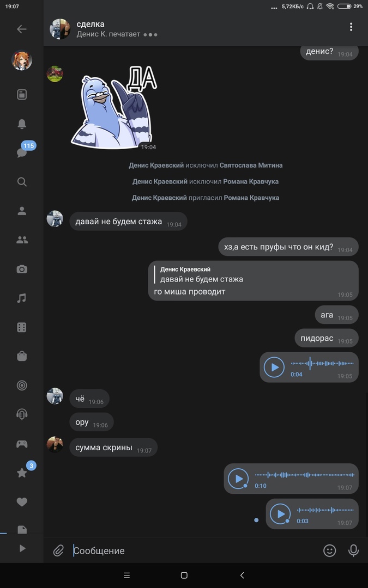Image resolution: width=368 pixels, height=588 pixels.
Task: Play the 0:10 voice message
Action: [238, 479]
